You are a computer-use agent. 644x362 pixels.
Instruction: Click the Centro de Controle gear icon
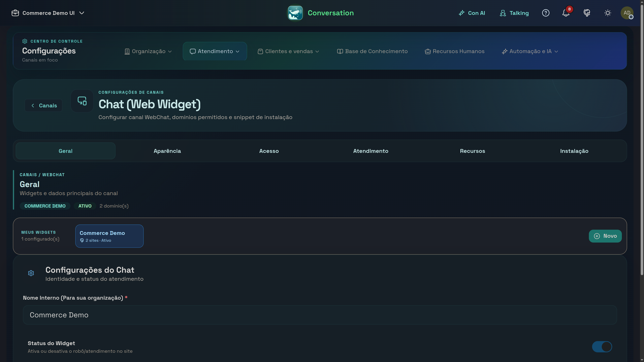[x=25, y=41]
